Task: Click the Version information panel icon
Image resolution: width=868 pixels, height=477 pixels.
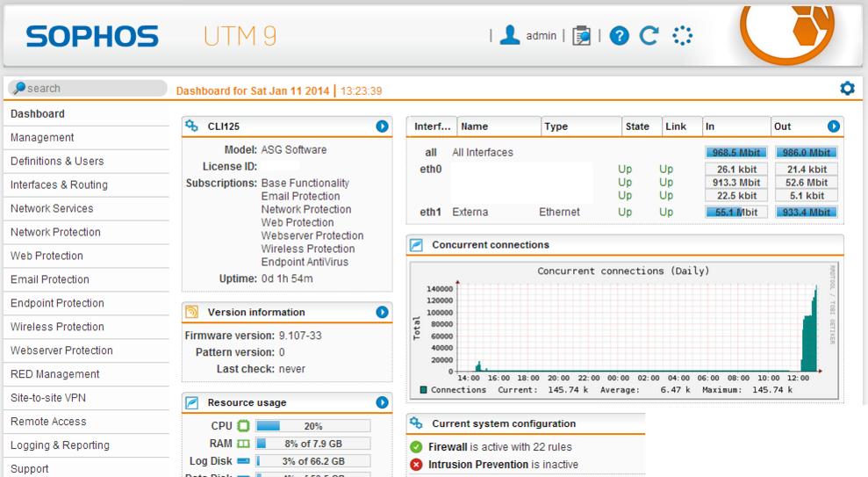Action: (191, 312)
